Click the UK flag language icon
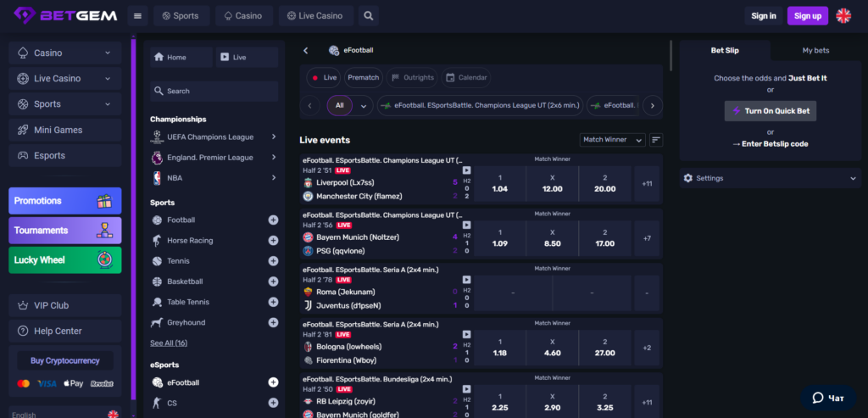This screenshot has height=418, width=868. (843, 15)
